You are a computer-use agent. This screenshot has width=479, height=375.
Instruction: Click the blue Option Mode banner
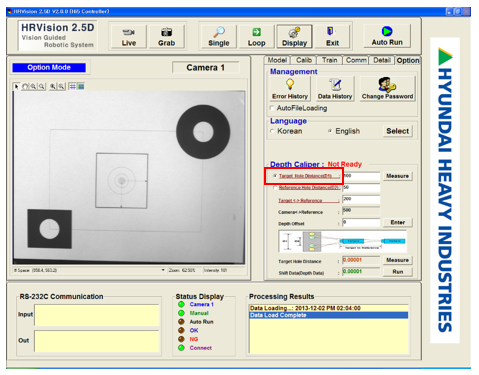click(49, 68)
